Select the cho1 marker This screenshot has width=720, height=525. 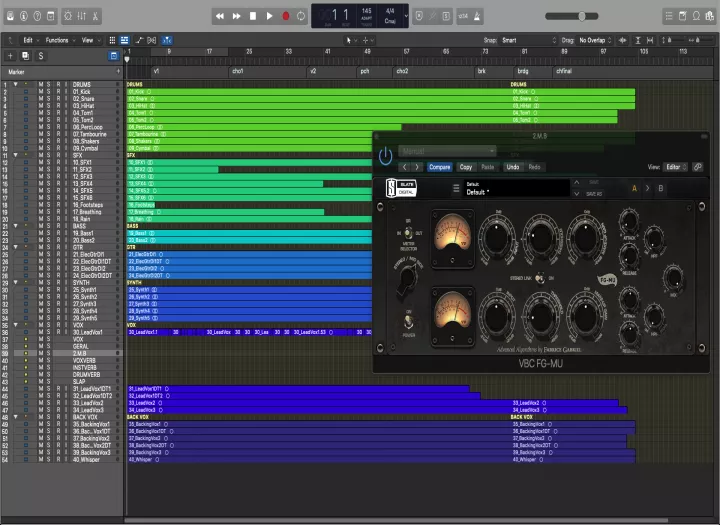[237, 71]
